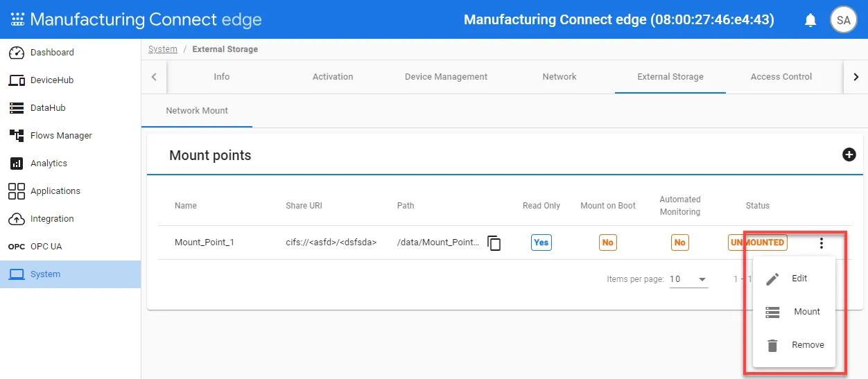Choose Edit from the context menu
This screenshot has width=868, height=379.
tap(794, 279)
